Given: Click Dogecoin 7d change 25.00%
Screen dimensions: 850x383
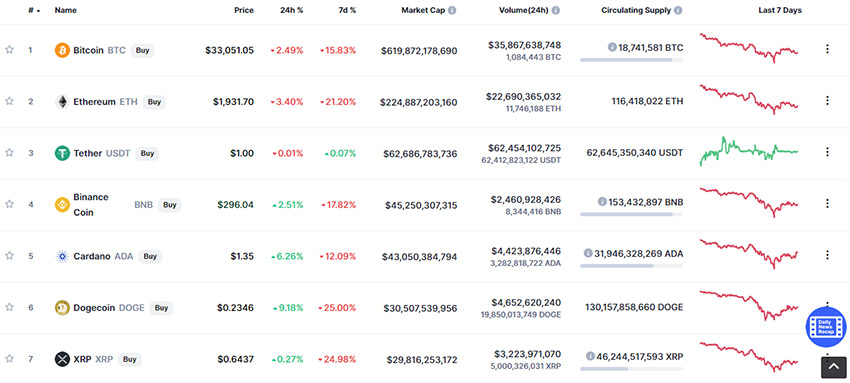Looking at the screenshot, I should [338, 308].
